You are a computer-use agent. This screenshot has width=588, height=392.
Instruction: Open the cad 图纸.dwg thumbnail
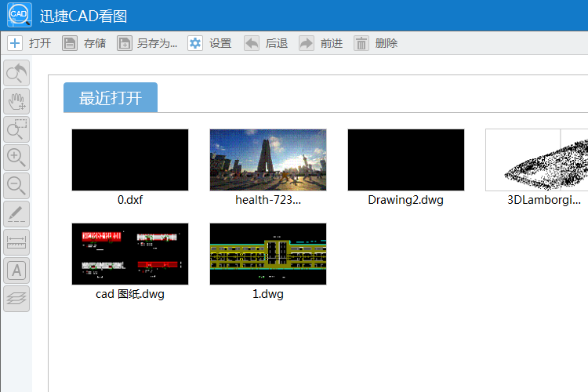(x=130, y=254)
